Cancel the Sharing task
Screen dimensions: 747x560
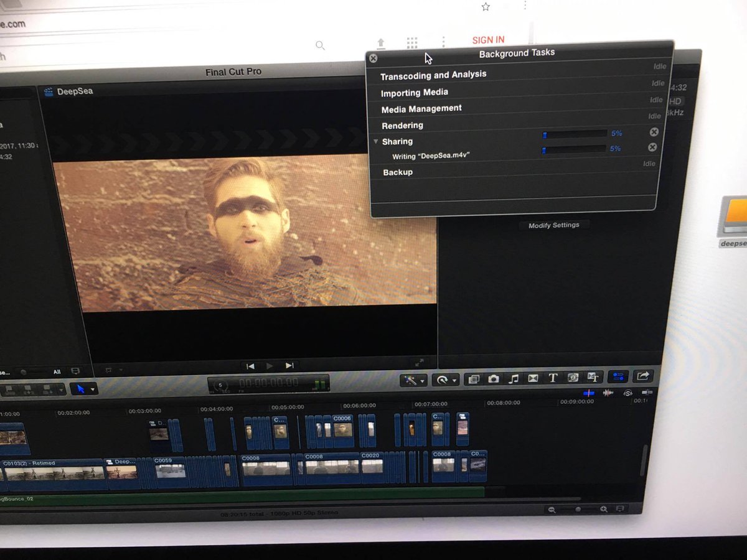tap(654, 132)
